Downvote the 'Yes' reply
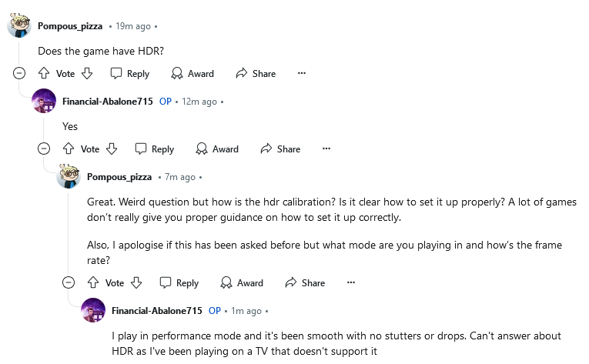The width and height of the screenshot is (589, 364). click(112, 149)
